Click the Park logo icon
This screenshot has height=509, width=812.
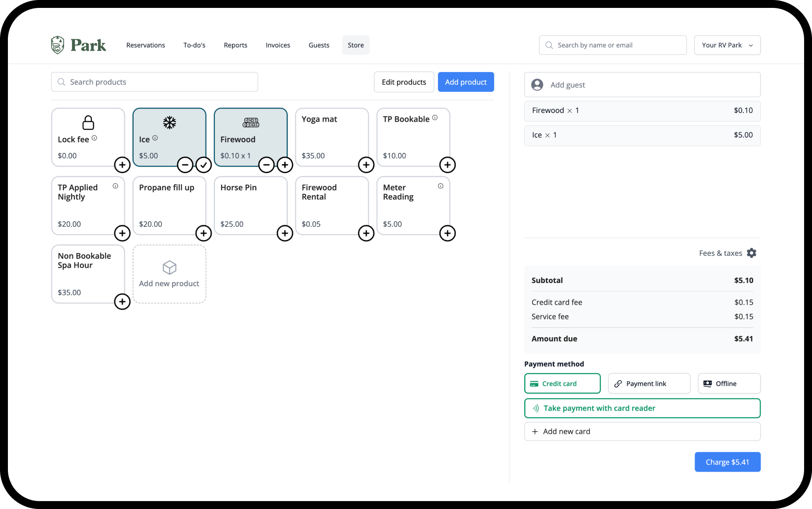click(58, 45)
